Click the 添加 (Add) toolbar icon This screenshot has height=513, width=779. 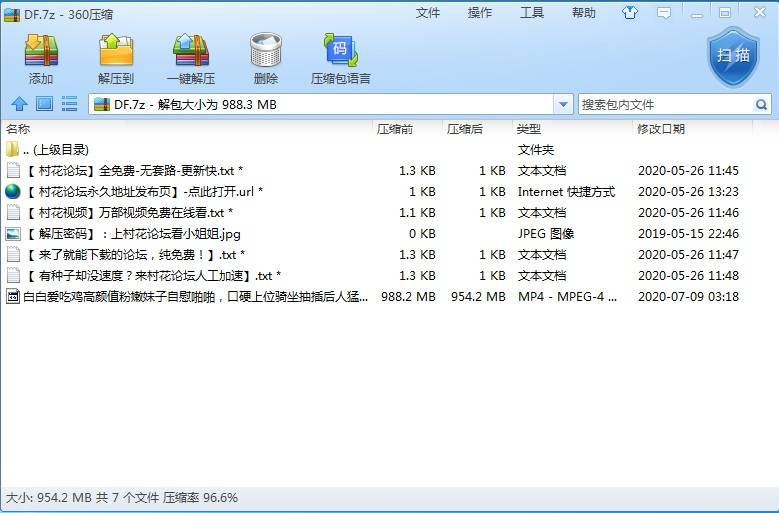41,58
